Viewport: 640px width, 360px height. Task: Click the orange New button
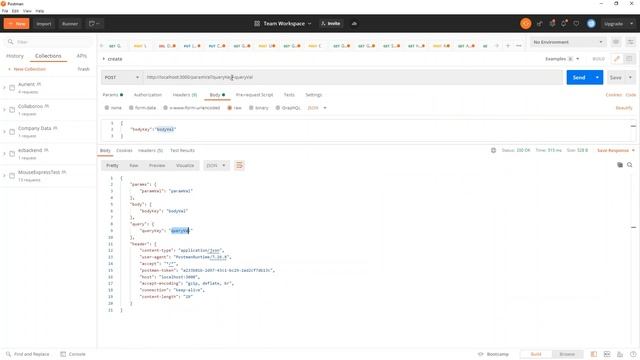(17, 24)
